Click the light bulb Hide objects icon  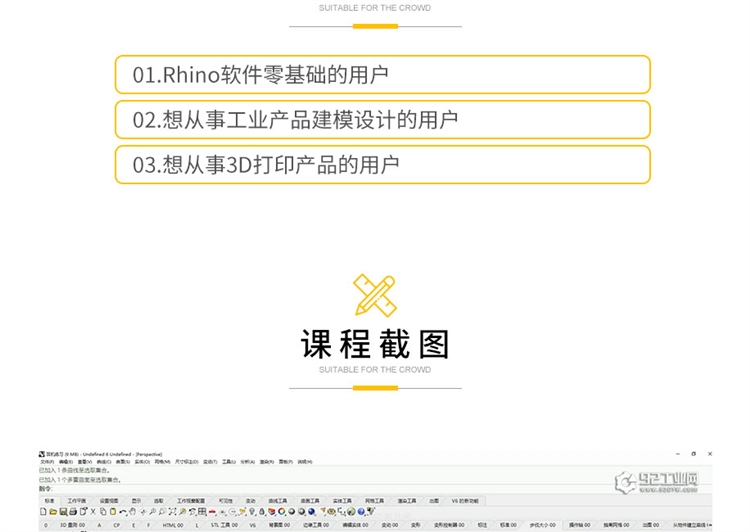(x=252, y=511)
